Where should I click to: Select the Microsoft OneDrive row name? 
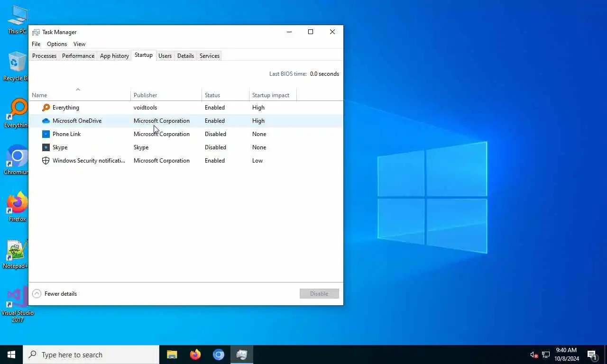click(x=77, y=121)
